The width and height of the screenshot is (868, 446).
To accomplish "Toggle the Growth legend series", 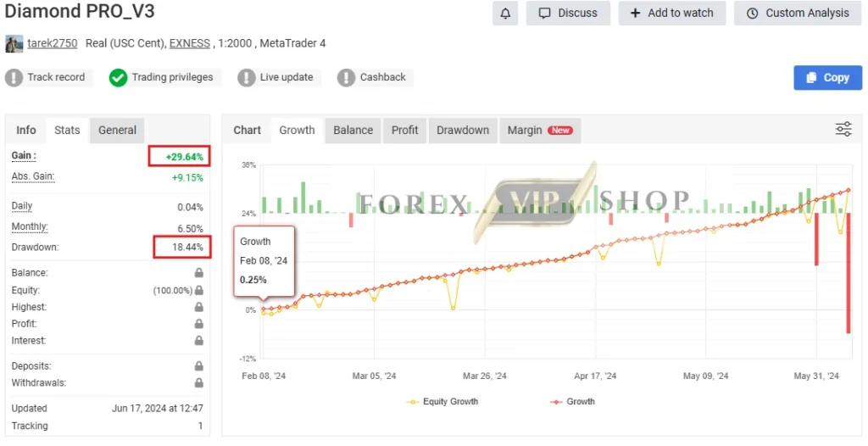I will (x=572, y=402).
